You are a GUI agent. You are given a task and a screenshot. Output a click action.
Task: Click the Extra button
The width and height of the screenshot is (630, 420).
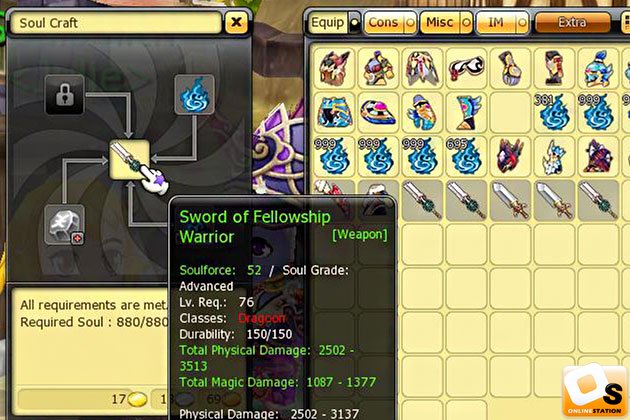coord(573,23)
